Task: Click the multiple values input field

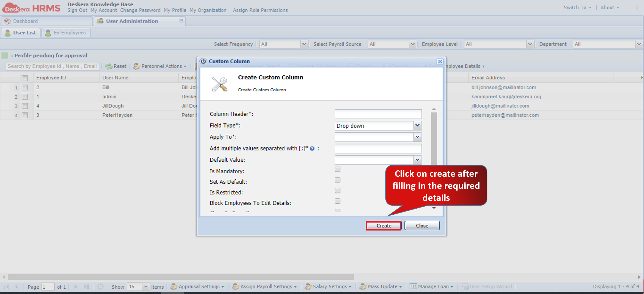Action: click(378, 149)
